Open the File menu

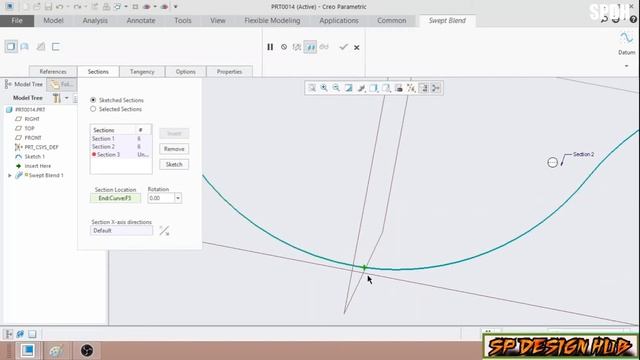[x=17, y=20]
